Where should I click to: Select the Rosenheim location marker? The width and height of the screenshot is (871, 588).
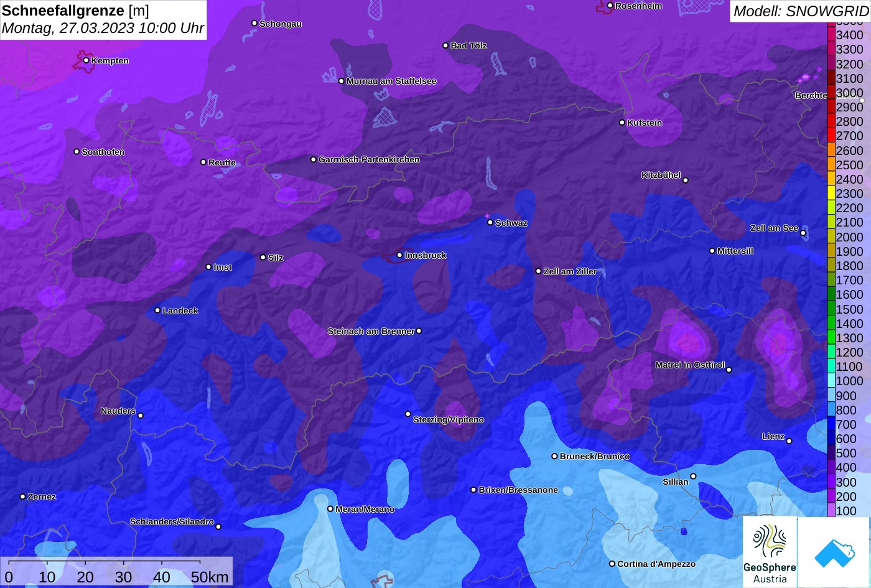pos(610,6)
